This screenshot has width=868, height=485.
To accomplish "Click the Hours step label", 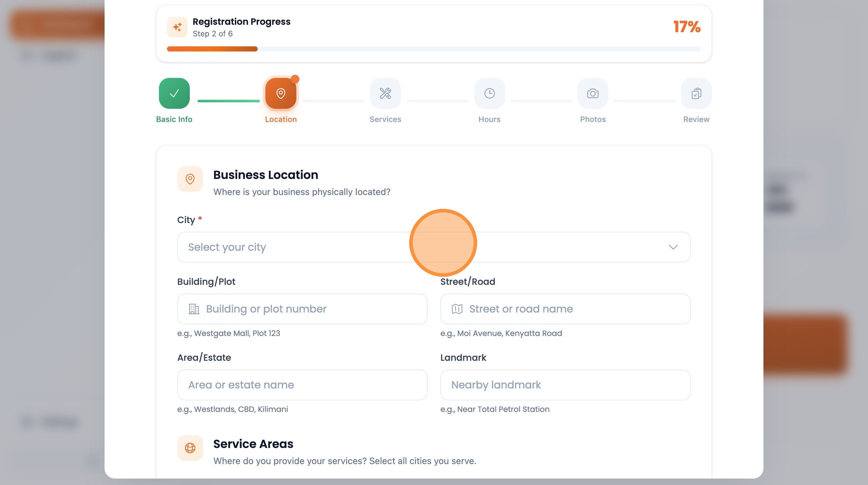I will click(489, 119).
